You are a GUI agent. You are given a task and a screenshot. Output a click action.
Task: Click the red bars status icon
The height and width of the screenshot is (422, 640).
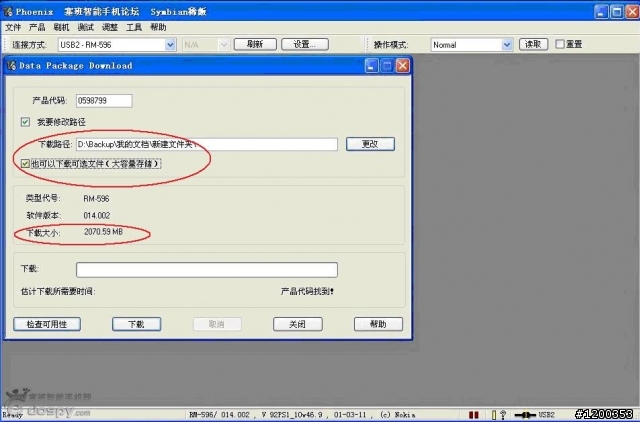[x=473, y=415]
